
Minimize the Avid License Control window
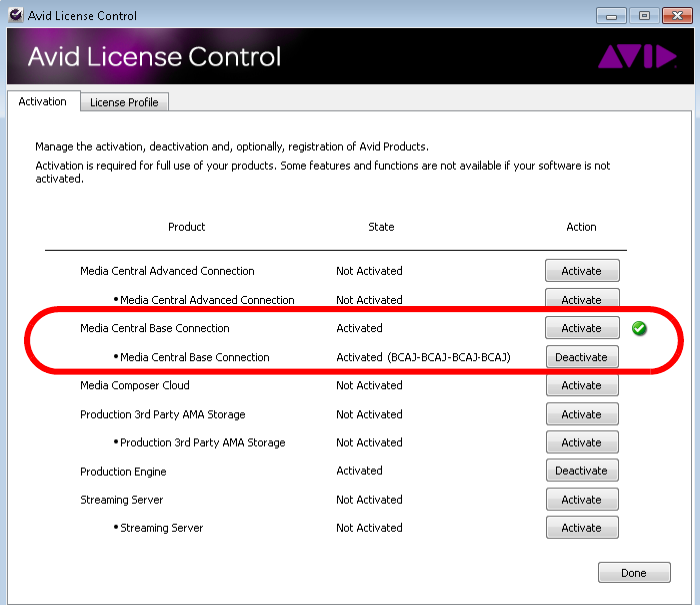tap(613, 15)
